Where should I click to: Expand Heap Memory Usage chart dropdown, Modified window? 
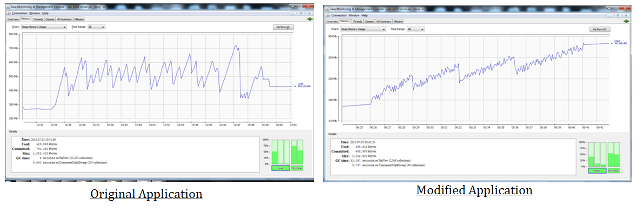click(x=363, y=29)
